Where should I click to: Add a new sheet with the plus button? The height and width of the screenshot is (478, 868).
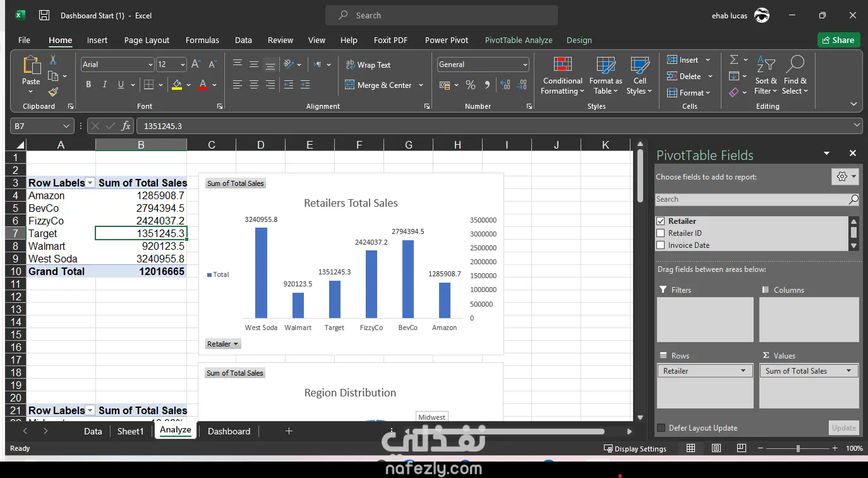coord(289,431)
